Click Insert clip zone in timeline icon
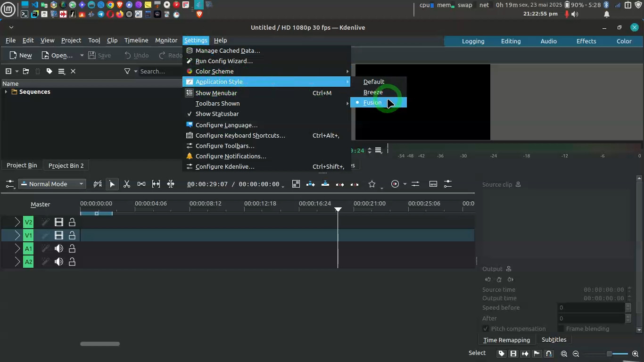This screenshot has width=644, height=362. pyautogui.click(x=310, y=184)
